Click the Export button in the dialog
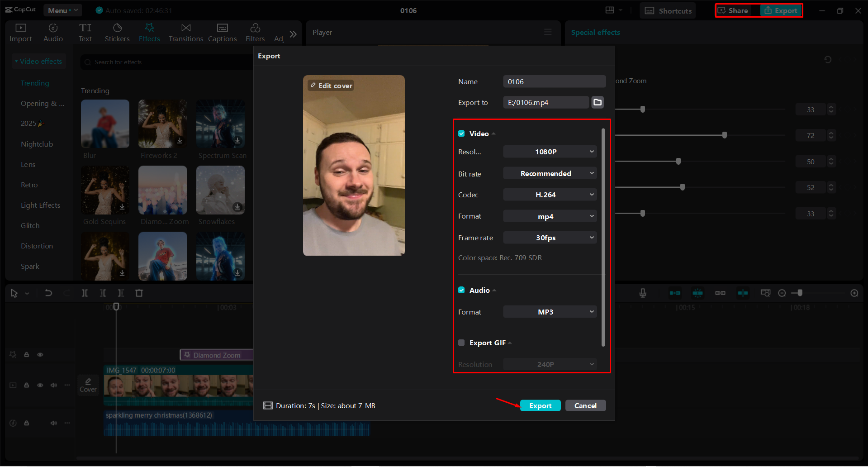The image size is (868, 467). pyautogui.click(x=540, y=405)
